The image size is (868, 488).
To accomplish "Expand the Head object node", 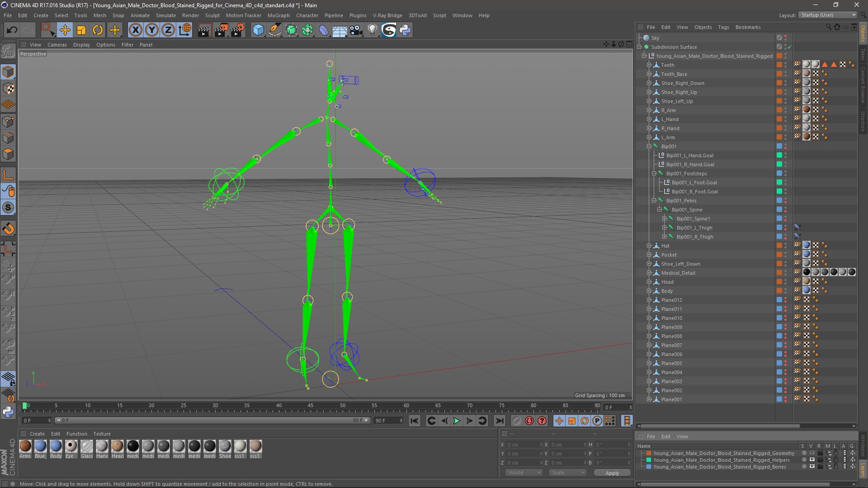I will click(649, 282).
